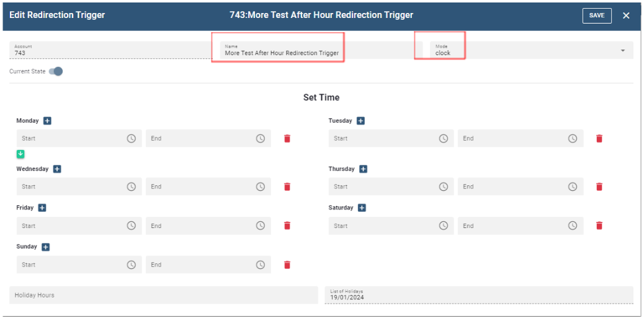Close the Edit Redirection Trigger dialog

(x=626, y=15)
